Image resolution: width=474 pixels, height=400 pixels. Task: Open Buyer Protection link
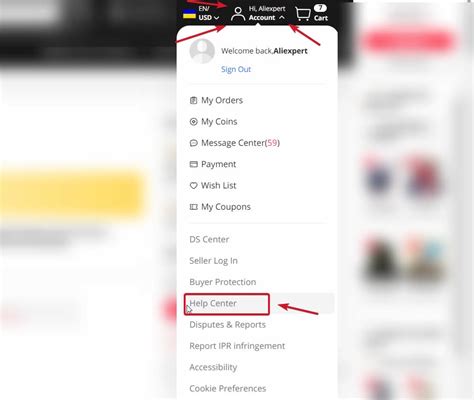point(223,282)
